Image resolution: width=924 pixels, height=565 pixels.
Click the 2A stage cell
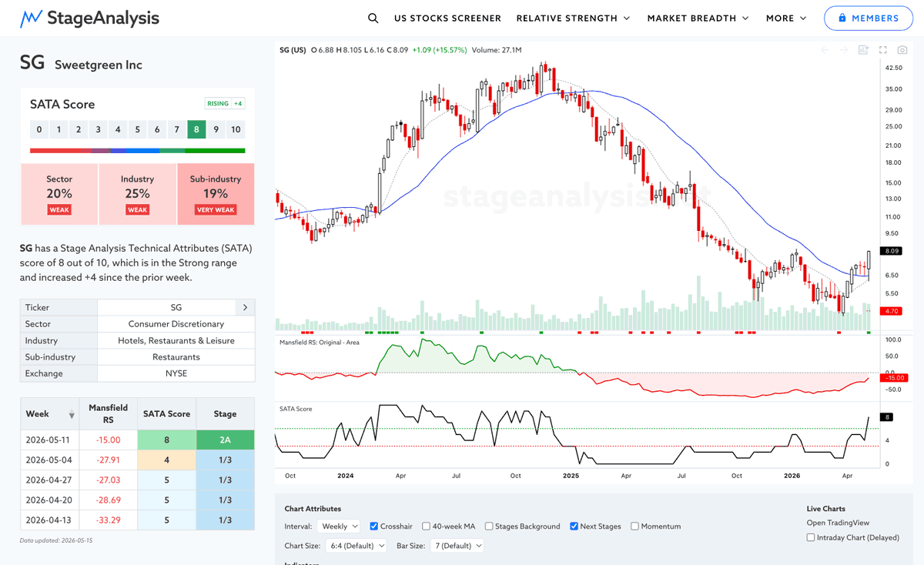(226, 440)
